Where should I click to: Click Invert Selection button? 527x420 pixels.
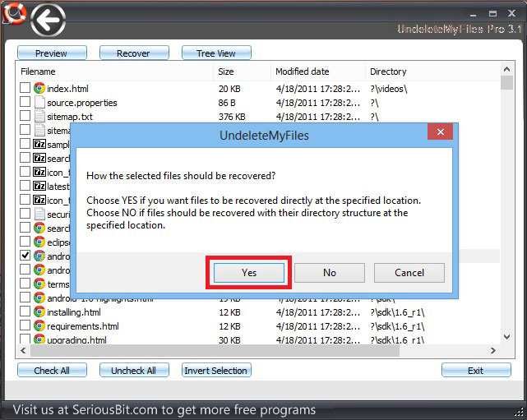(x=216, y=370)
